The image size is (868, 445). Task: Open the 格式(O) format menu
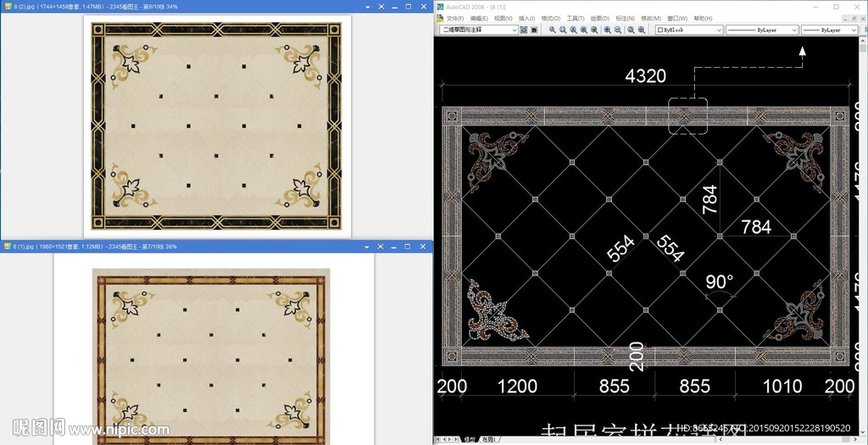pos(552,18)
